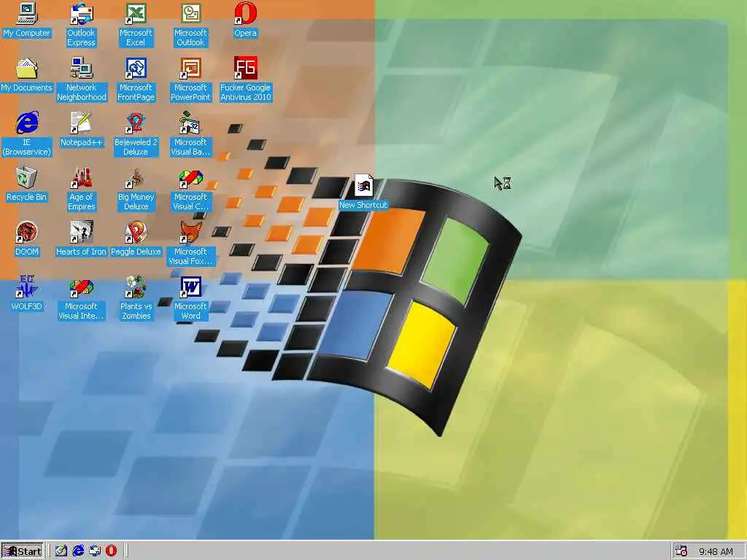This screenshot has height=560, width=747.
Task: Open the Start menu
Action: (x=23, y=551)
